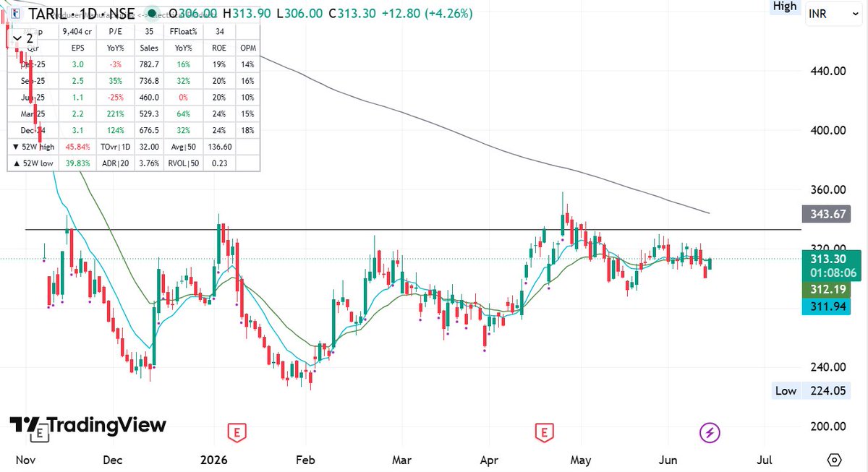
Task: Click the OPM column header
Action: 248,47
